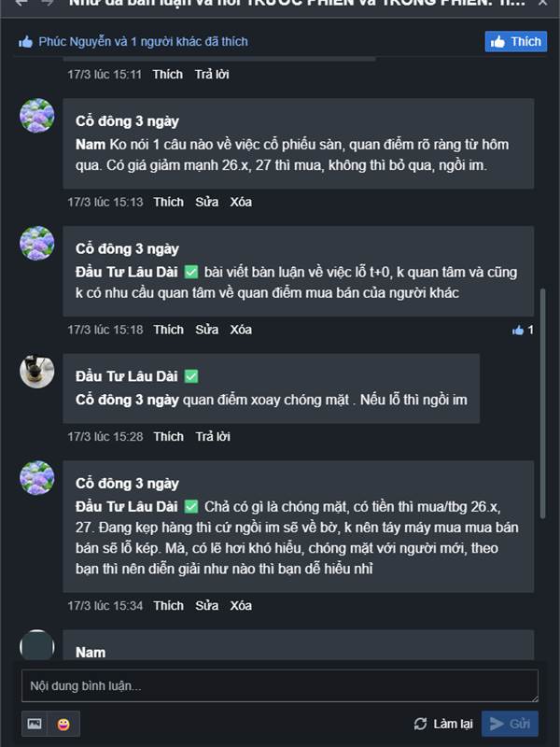Click Thích under the 15:28 comment
Image resolution: width=560 pixels, height=747 pixels.
pyautogui.click(x=168, y=436)
